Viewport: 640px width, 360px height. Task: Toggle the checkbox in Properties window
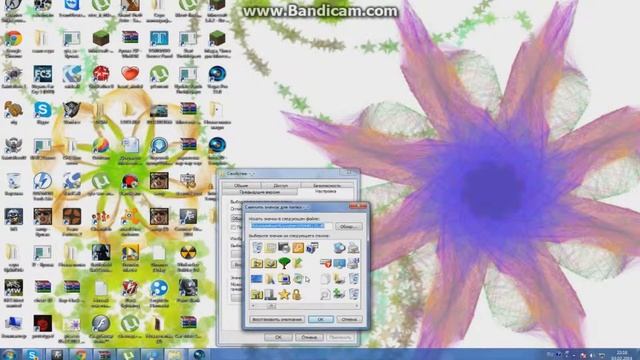(233, 227)
